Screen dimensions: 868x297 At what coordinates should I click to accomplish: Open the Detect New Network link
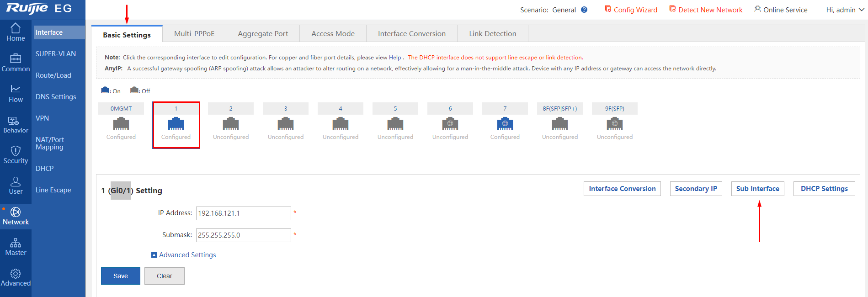706,10
